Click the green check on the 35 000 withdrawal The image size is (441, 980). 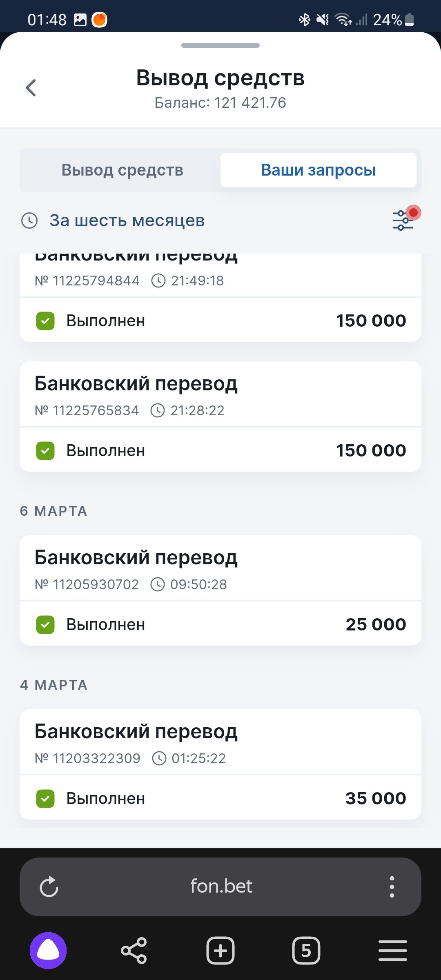click(x=45, y=799)
